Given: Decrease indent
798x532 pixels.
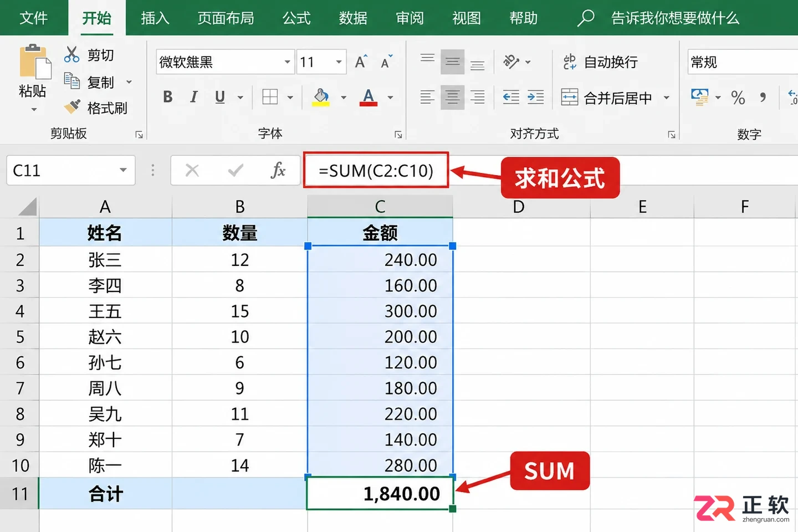Looking at the screenshot, I should click(511, 98).
